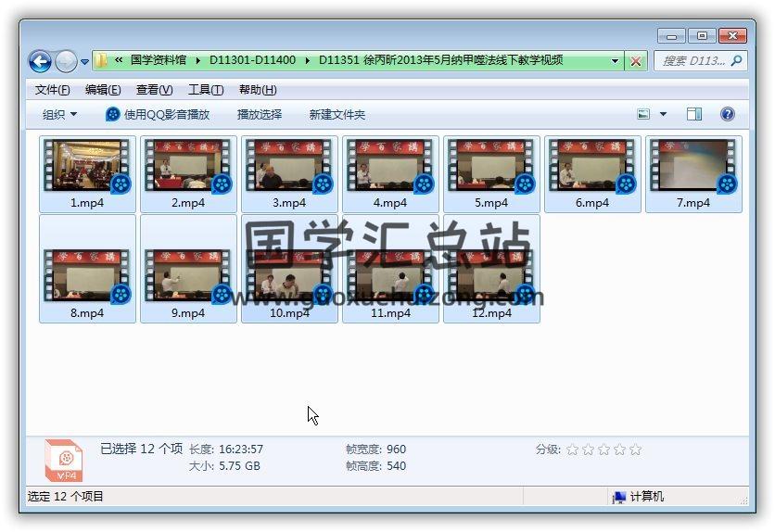Open the 工具(T) menu
The width and height of the screenshot is (775, 532).
206,90
